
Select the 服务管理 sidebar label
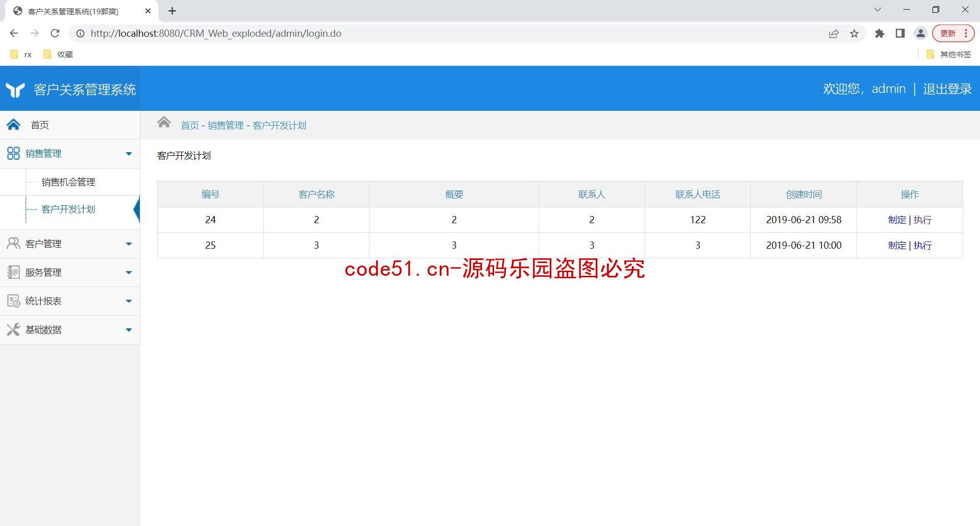[43, 272]
